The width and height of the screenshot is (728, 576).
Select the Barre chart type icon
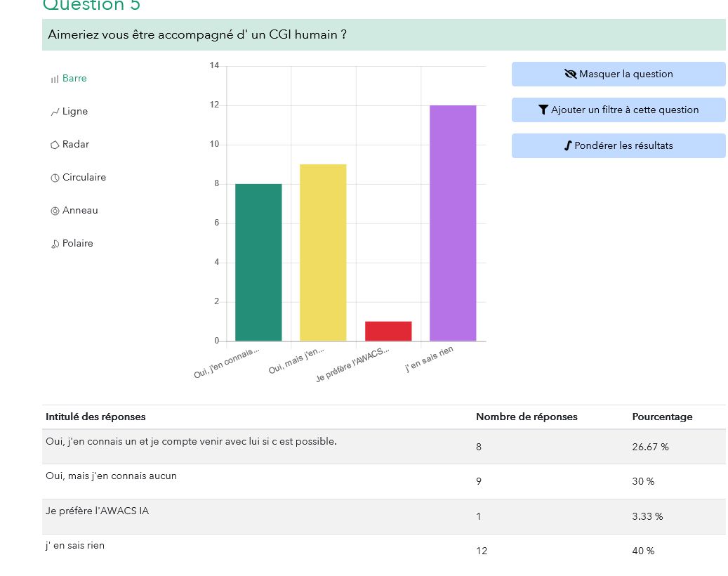(x=55, y=79)
